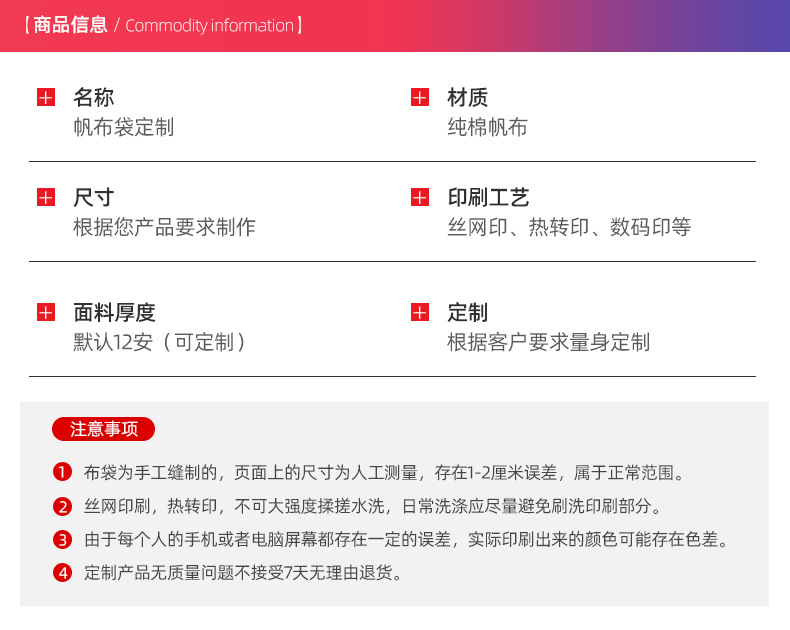Click the red plus icon beside 尺寸
This screenshot has height=630, width=790.
pyautogui.click(x=45, y=198)
